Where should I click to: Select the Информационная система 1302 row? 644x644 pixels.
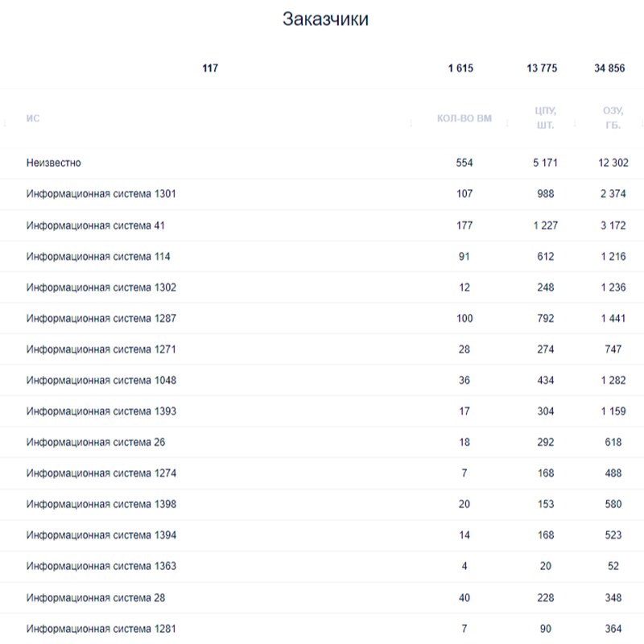pyautogui.click(x=322, y=287)
